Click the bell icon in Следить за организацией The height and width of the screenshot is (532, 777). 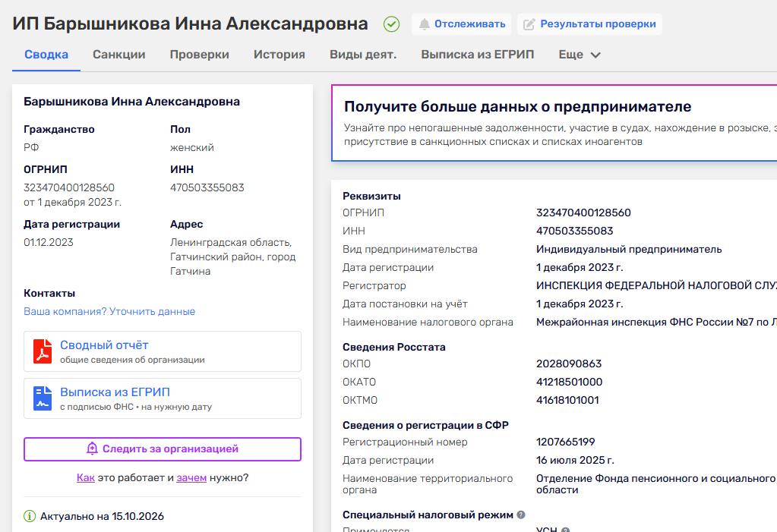92,449
